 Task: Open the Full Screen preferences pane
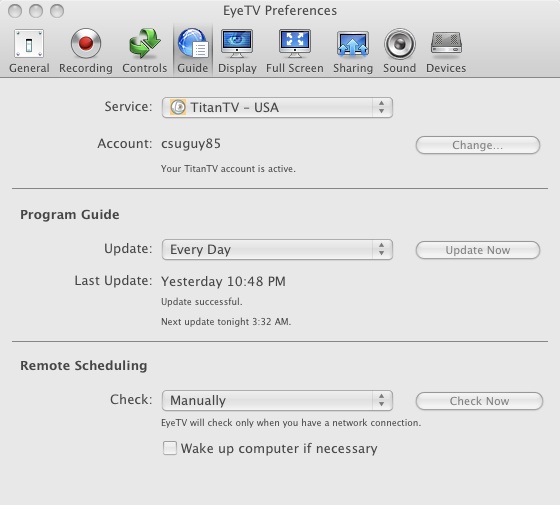coord(295,51)
